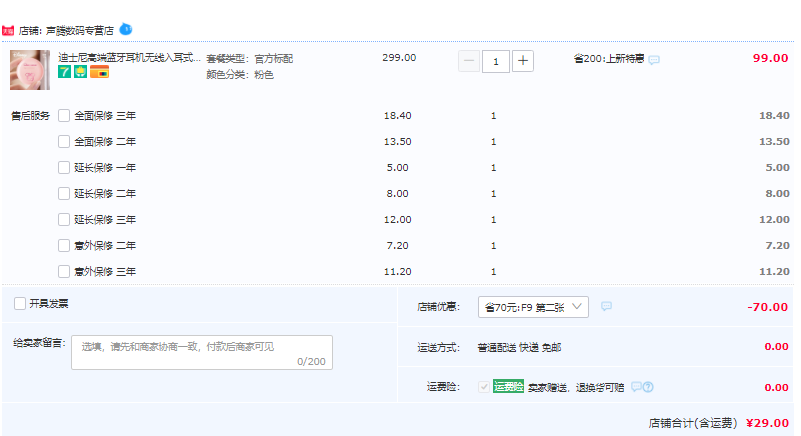Click the blue Wangwang chat icon by store name

tap(126, 30)
